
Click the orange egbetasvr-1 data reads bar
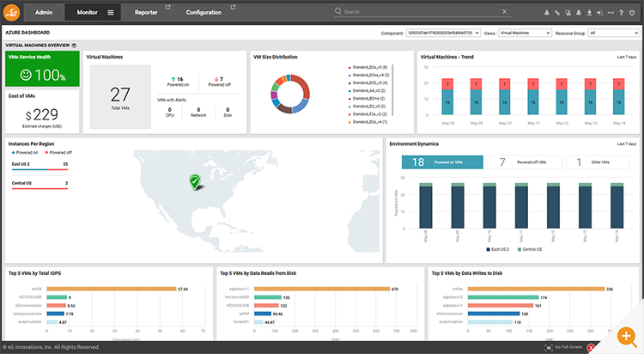322,289
